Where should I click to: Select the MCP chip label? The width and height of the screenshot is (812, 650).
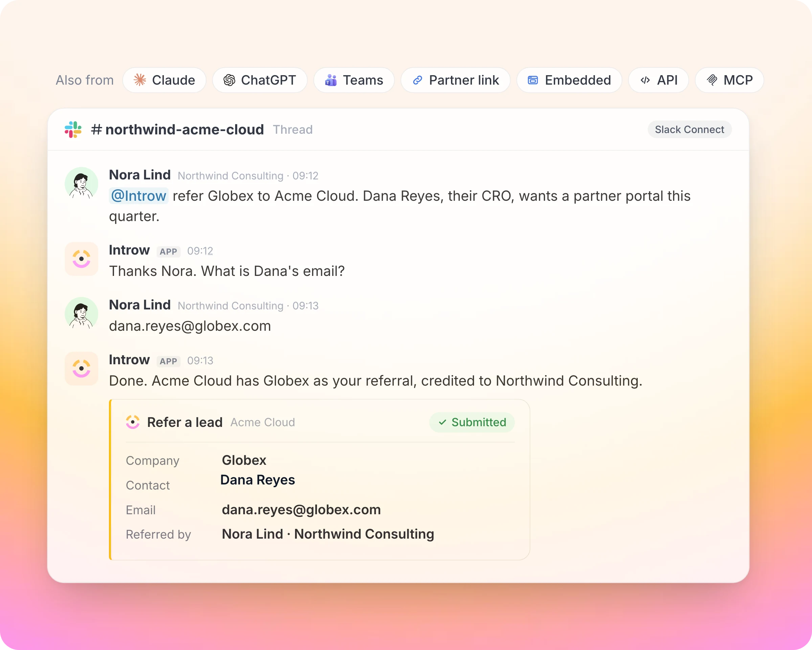(738, 80)
